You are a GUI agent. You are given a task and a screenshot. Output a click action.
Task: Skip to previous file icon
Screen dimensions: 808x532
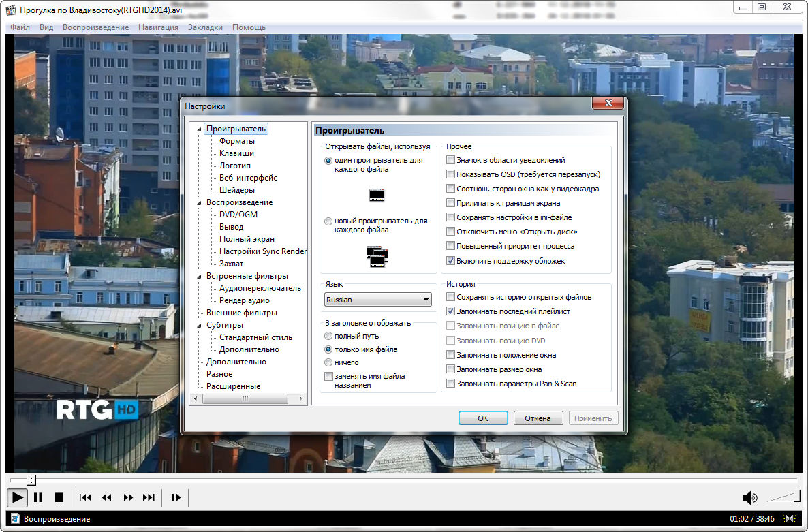pos(85,497)
